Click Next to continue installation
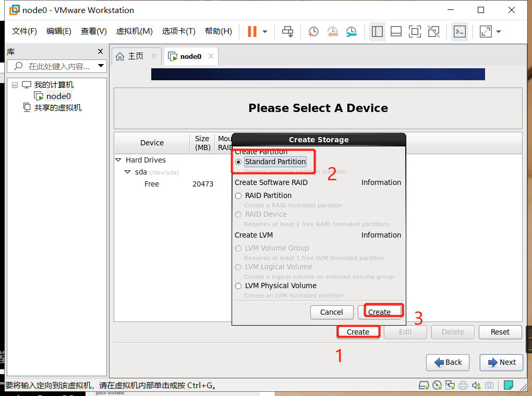This screenshot has width=532, height=396. pos(501,363)
